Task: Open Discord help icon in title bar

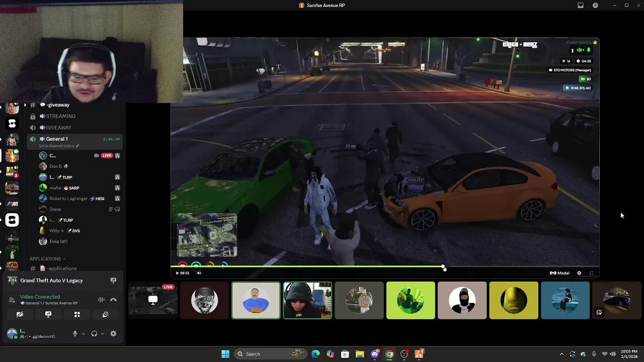Action: (x=596, y=5)
